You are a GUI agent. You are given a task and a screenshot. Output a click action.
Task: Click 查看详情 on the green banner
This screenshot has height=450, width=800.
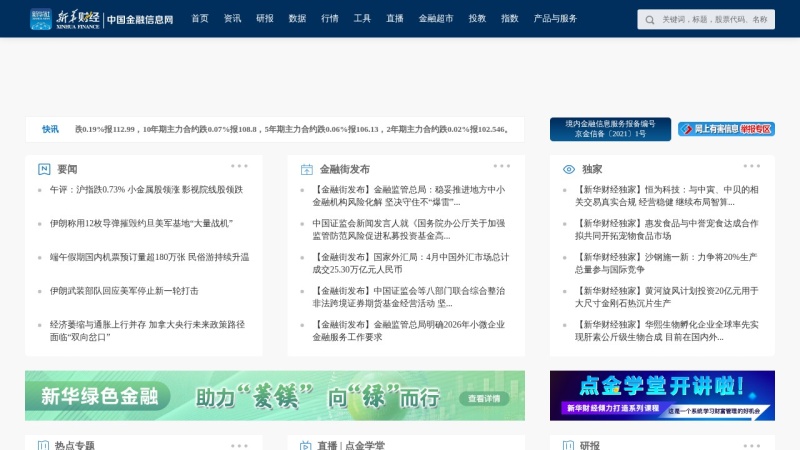484,398
